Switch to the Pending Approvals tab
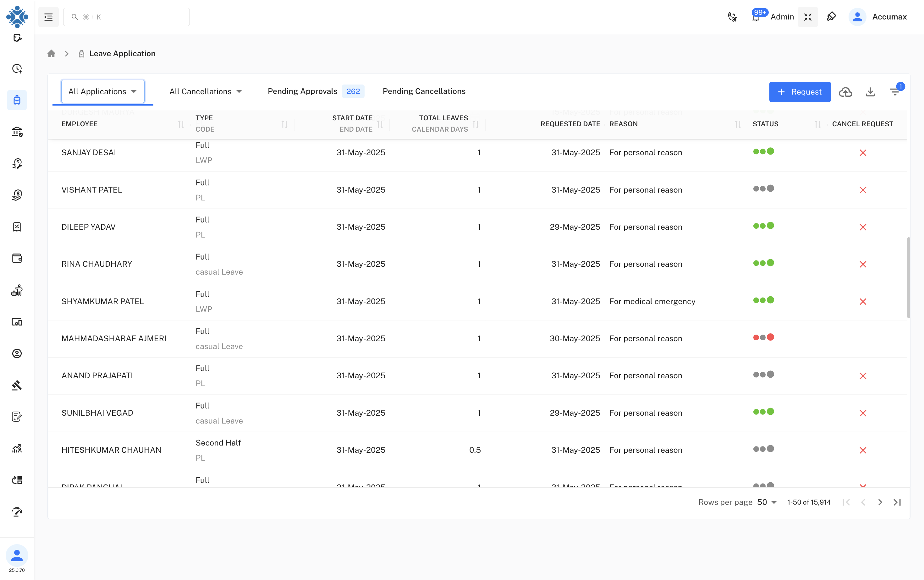 [x=303, y=91]
